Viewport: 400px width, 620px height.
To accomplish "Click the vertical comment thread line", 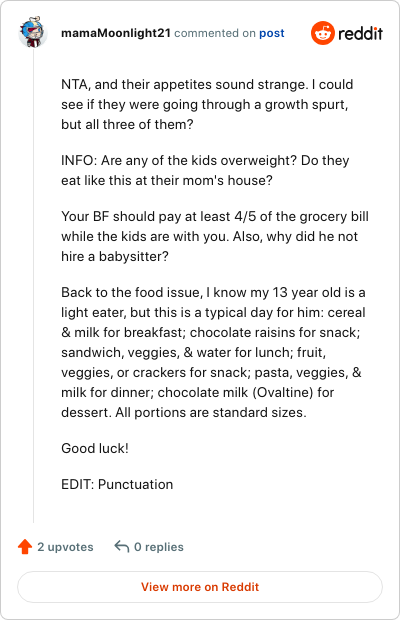I will click(x=33, y=285).
